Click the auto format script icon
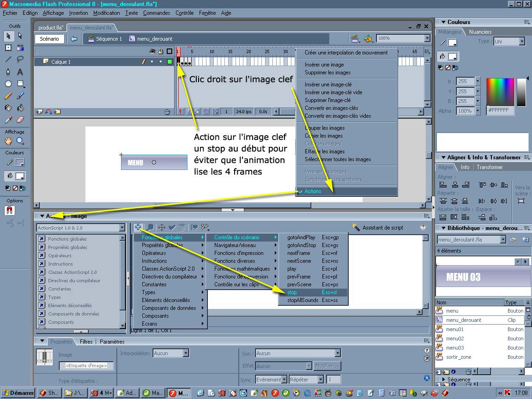The width and height of the screenshot is (532, 399). 182,227
